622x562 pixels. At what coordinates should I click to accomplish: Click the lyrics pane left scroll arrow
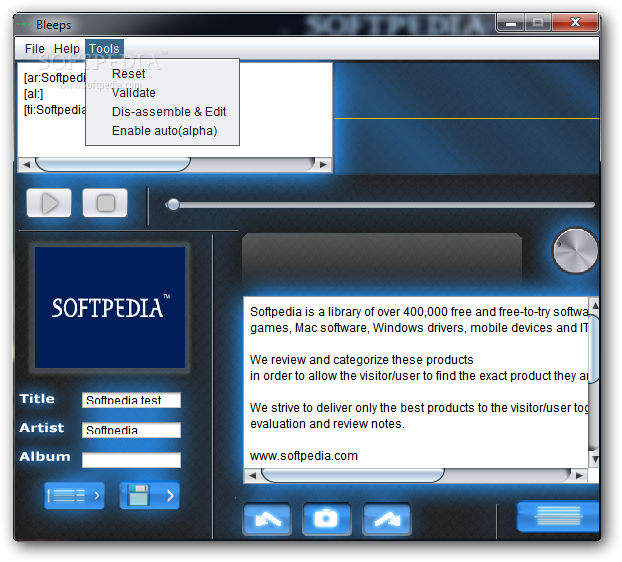(252, 475)
